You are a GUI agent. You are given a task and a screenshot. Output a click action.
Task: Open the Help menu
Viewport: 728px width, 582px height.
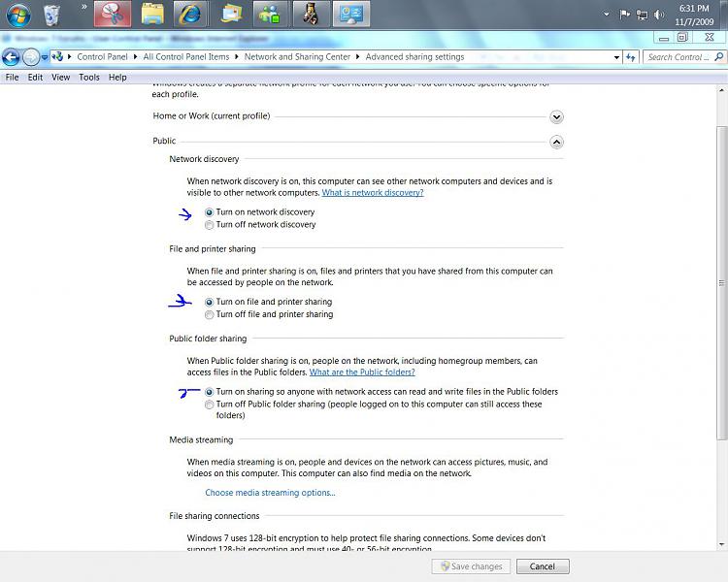117,77
